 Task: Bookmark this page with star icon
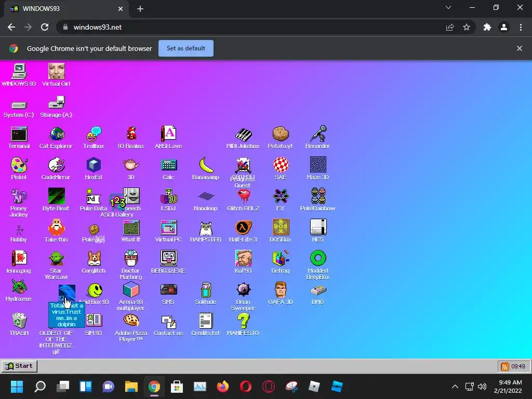(x=467, y=27)
